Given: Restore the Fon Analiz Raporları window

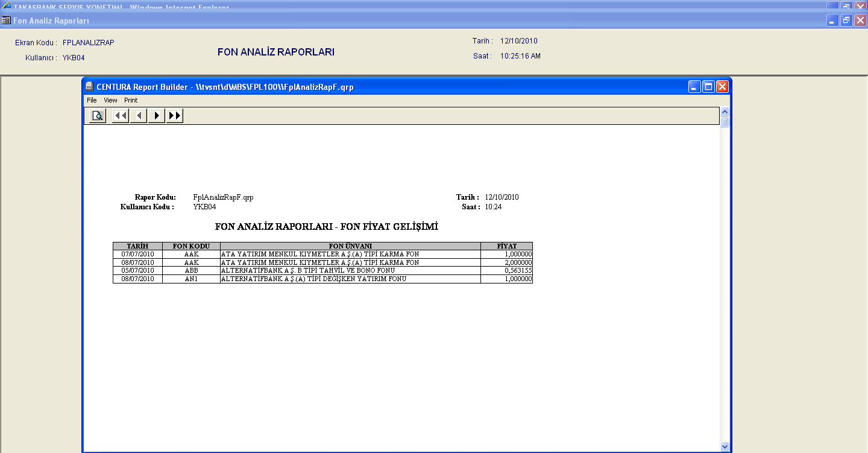Looking at the screenshot, I should tap(846, 21).
